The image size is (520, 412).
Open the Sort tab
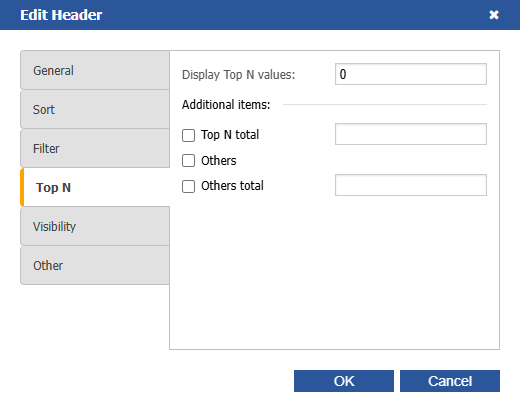(95, 109)
